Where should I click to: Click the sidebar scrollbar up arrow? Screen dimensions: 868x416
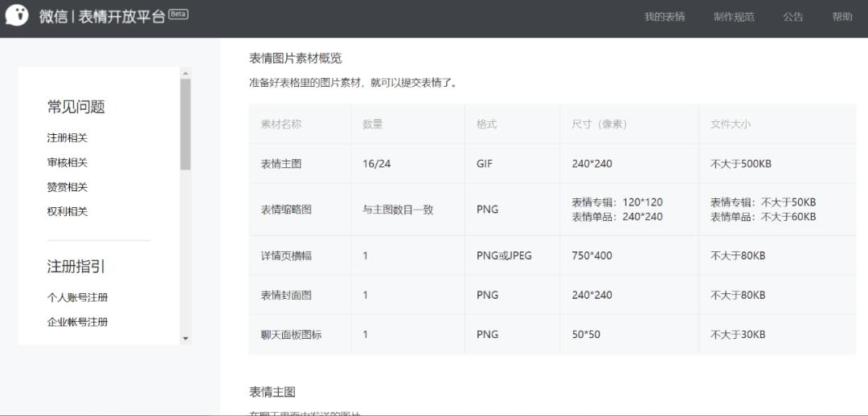pos(186,72)
